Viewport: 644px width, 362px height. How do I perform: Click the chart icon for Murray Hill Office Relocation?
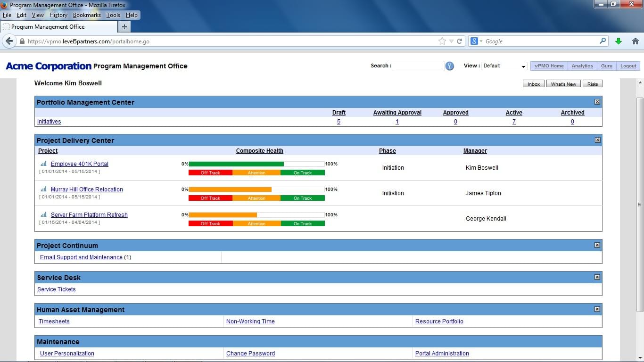(x=43, y=189)
